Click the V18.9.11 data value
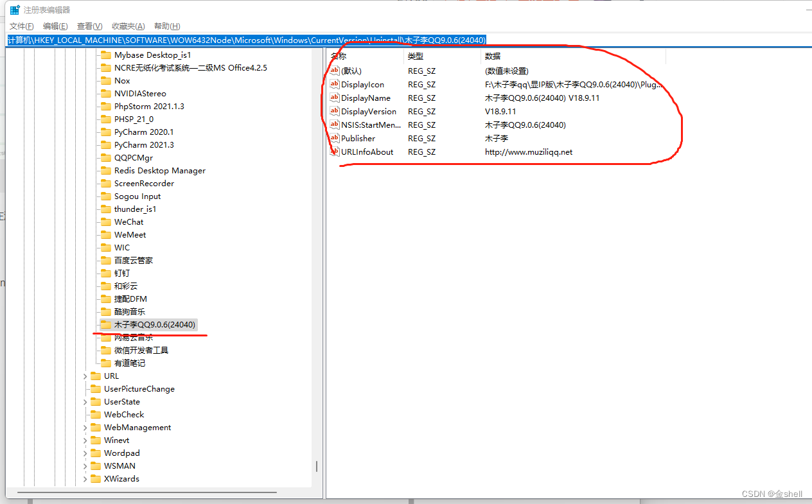 click(500, 112)
